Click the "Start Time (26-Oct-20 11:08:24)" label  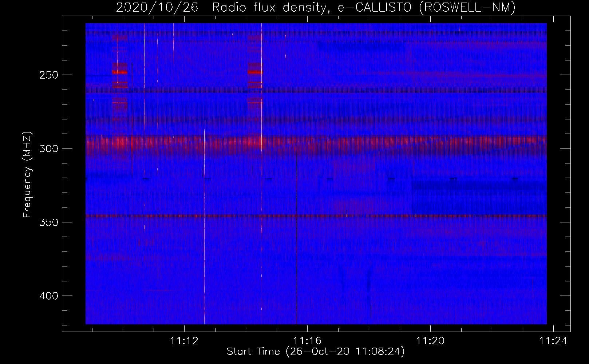tap(316, 352)
